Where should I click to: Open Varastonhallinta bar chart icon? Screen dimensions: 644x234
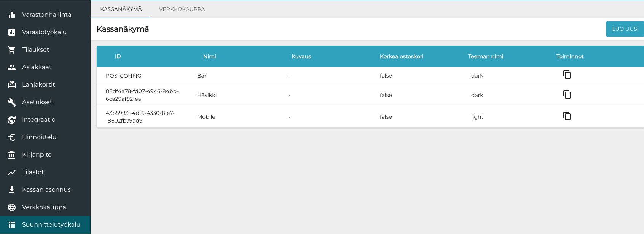(12, 14)
